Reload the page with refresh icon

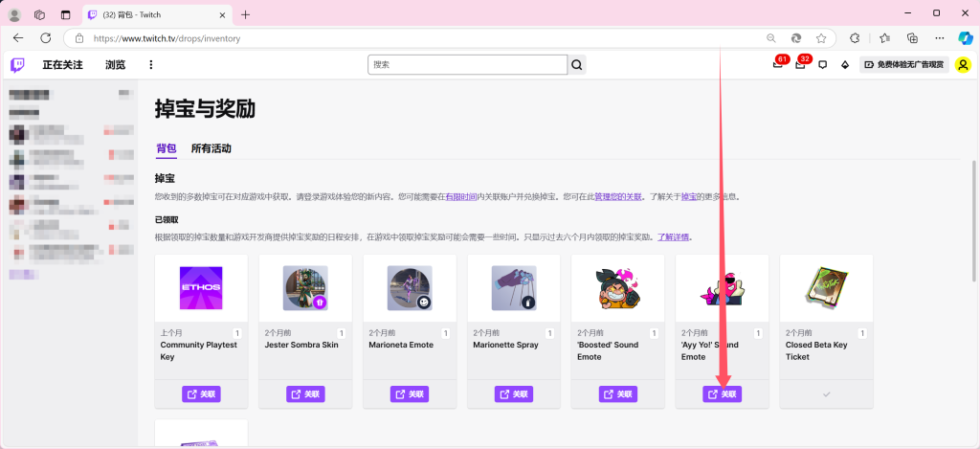coord(46,38)
